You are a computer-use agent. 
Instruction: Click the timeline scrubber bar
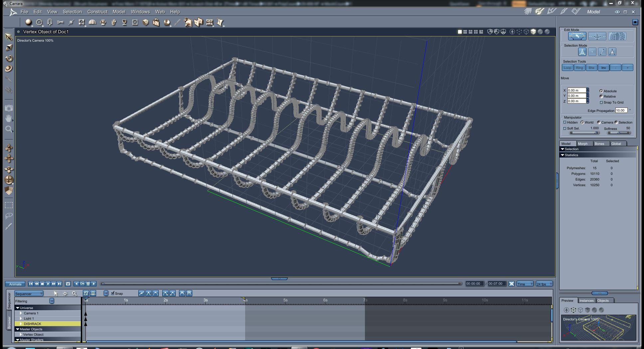[x=281, y=284]
